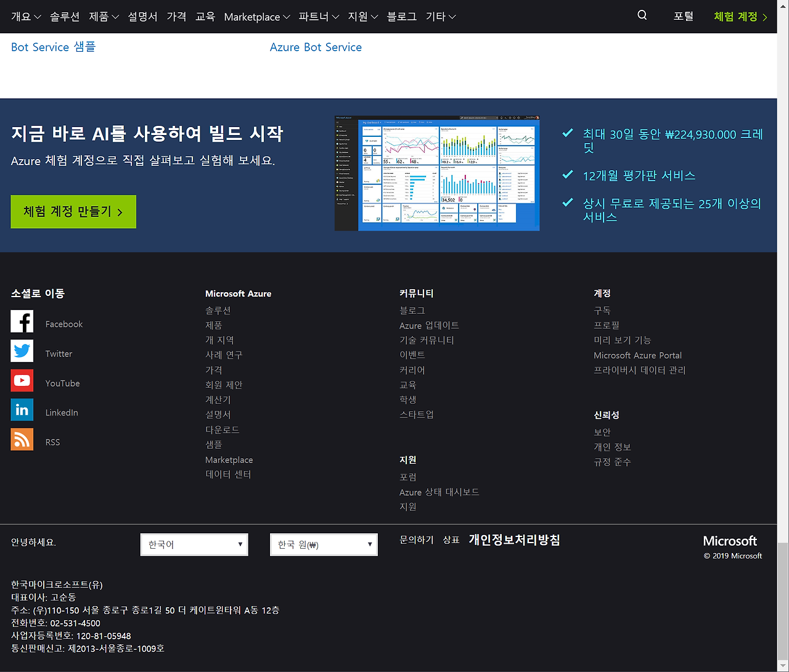Open Microsoft Azure Portal footer link
This screenshot has height=672, width=789.
(638, 355)
